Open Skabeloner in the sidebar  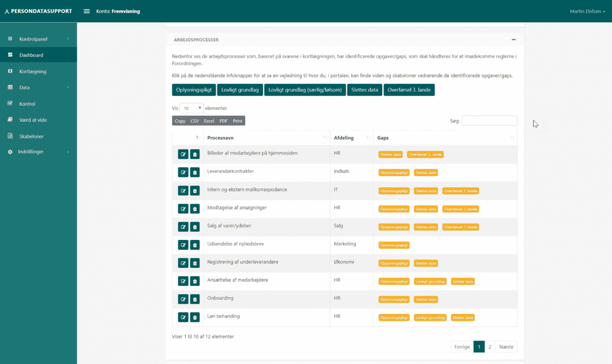pos(38,136)
